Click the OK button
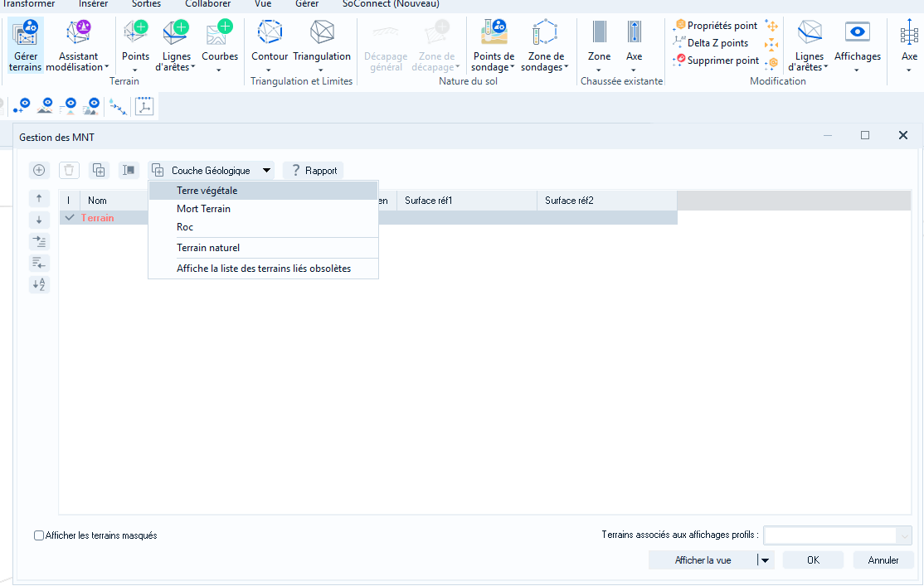Image resolution: width=924 pixels, height=586 pixels. [813, 560]
